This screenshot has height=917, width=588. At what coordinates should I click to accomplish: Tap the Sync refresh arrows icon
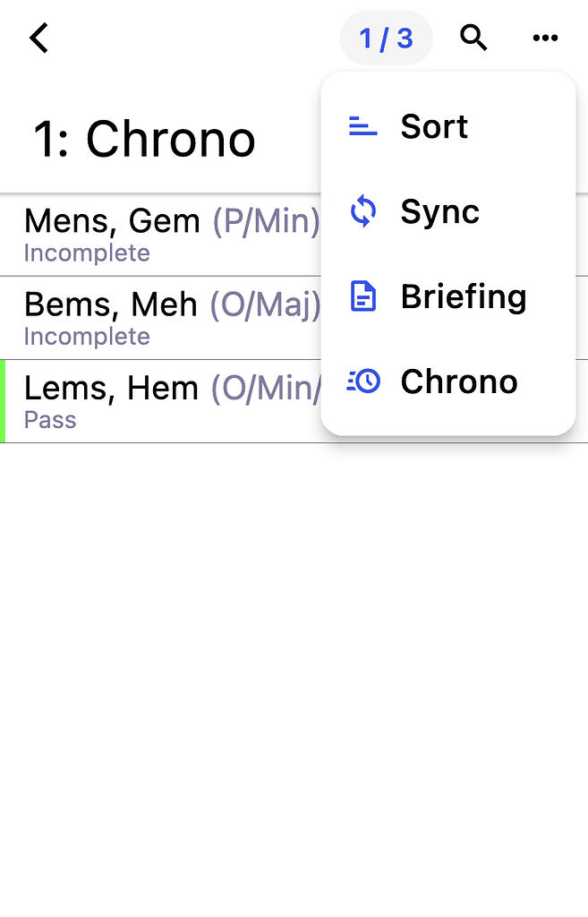(x=363, y=211)
